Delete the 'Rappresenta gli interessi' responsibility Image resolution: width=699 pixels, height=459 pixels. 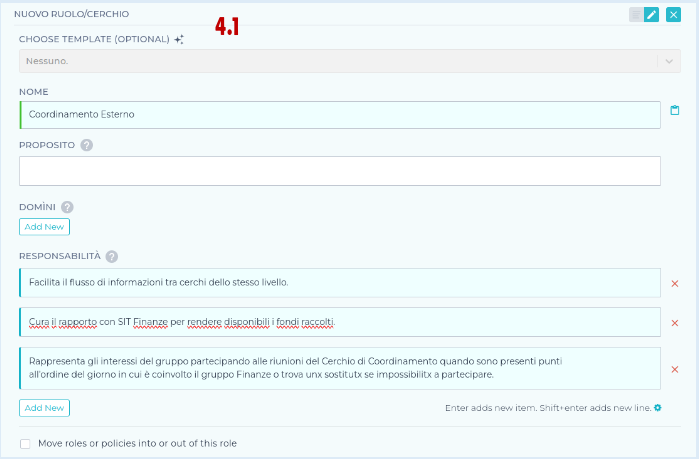click(x=674, y=369)
